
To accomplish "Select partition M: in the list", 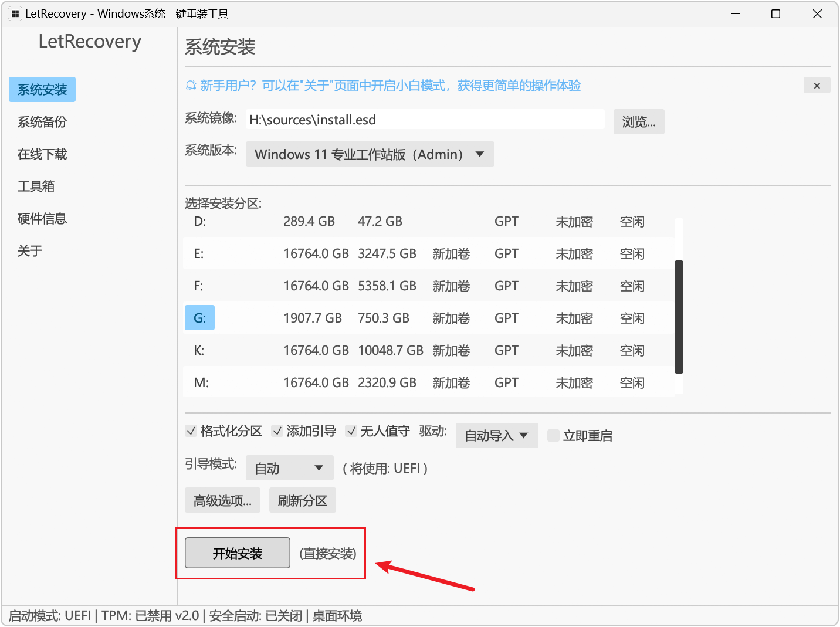I will (x=429, y=382).
